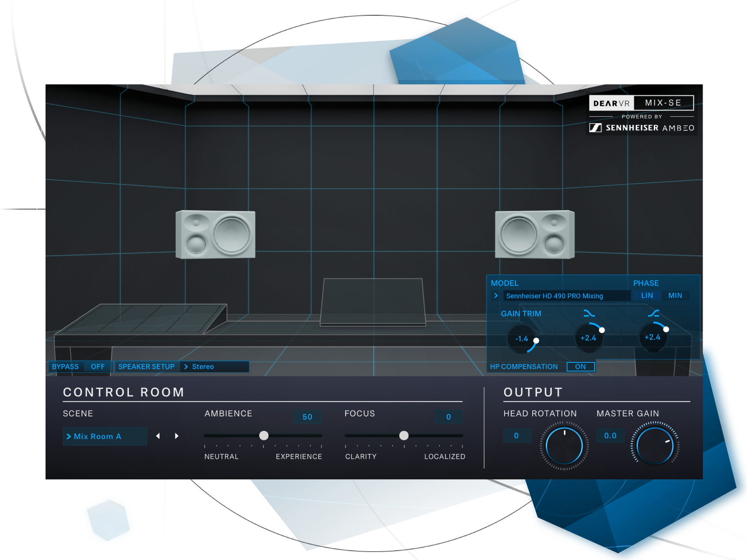
Task: Open the Speaker Setup Stereo dropdown
Action: (x=215, y=367)
